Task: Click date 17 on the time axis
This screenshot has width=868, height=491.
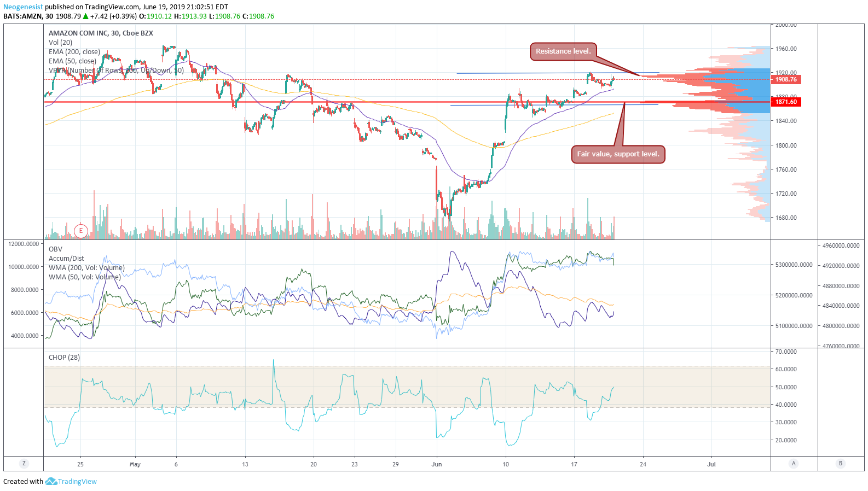Action: [574, 464]
